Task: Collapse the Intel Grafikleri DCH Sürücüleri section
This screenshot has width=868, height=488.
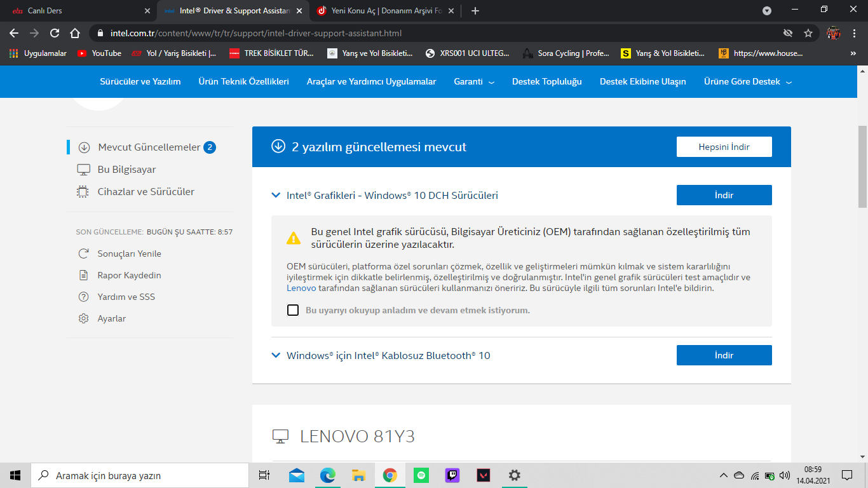Action: (x=276, y=195)
